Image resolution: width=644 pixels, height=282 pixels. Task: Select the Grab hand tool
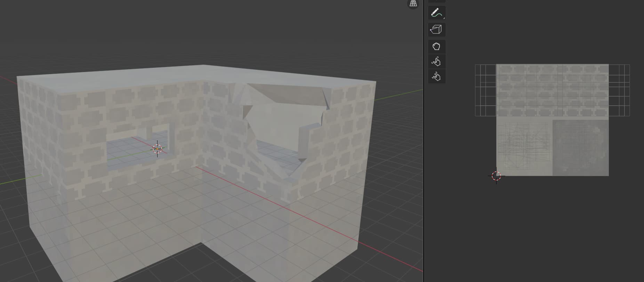point(437,47)
